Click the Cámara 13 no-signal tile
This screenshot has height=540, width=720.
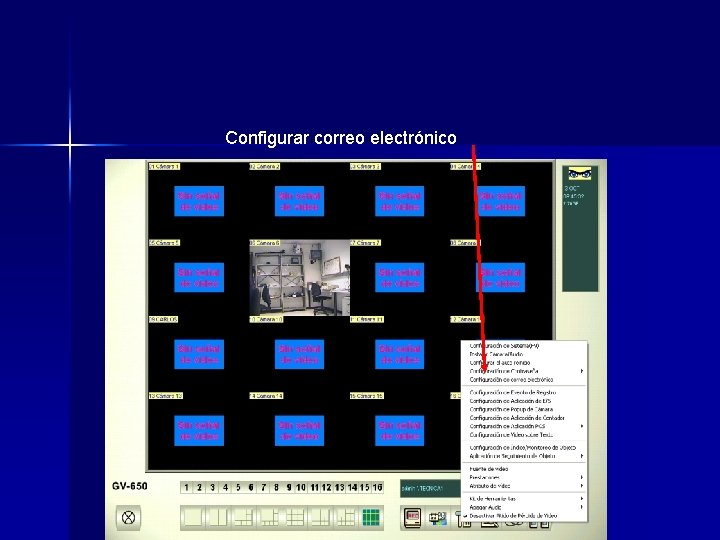(x=199, y=431)
